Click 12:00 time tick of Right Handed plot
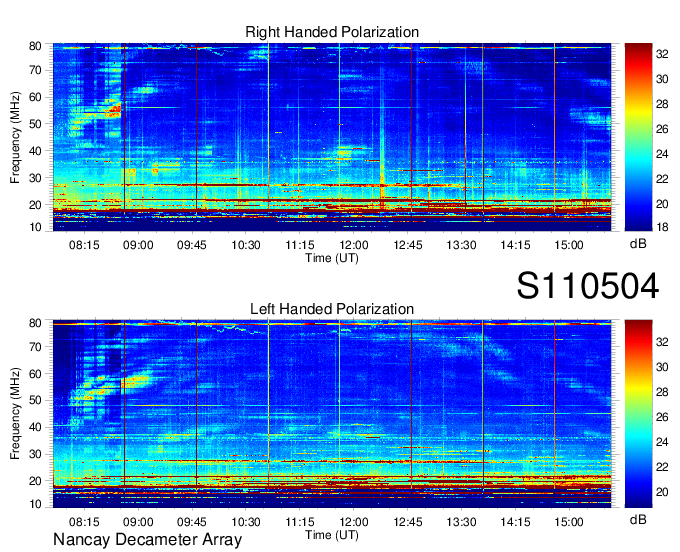The height and width of the screenshot is (552, 680). [x=354, y=245]
